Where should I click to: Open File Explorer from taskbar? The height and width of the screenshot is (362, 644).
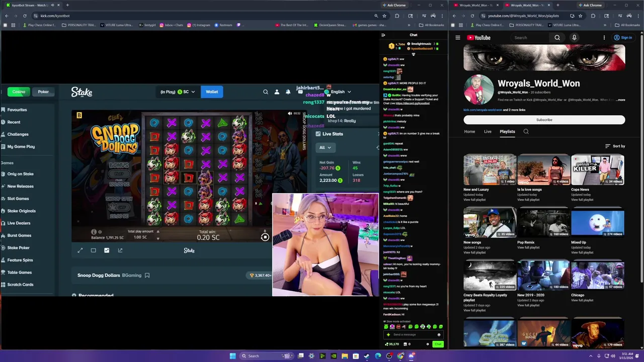click(345, 356)
